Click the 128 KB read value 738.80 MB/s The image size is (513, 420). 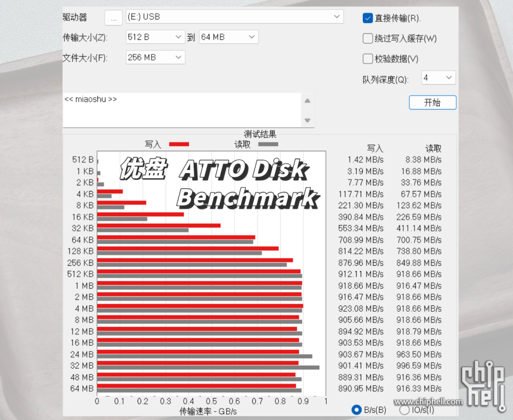(x=419, y=251)
